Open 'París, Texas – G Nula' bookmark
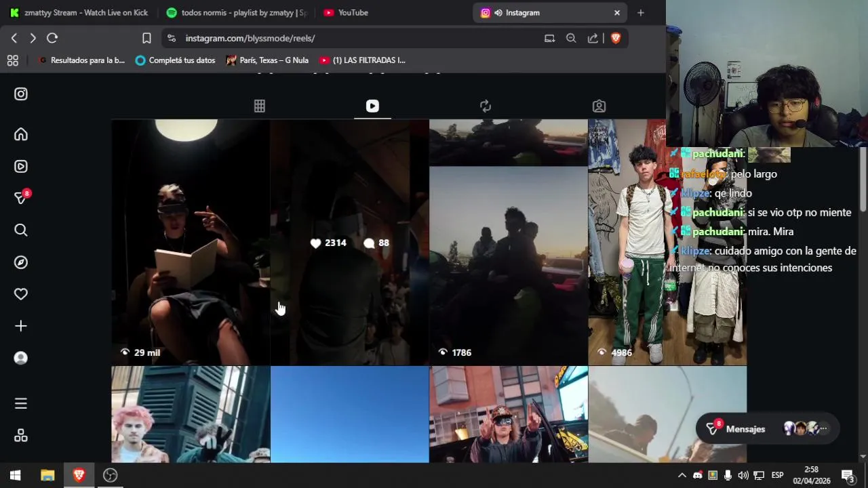 point(267,60)
